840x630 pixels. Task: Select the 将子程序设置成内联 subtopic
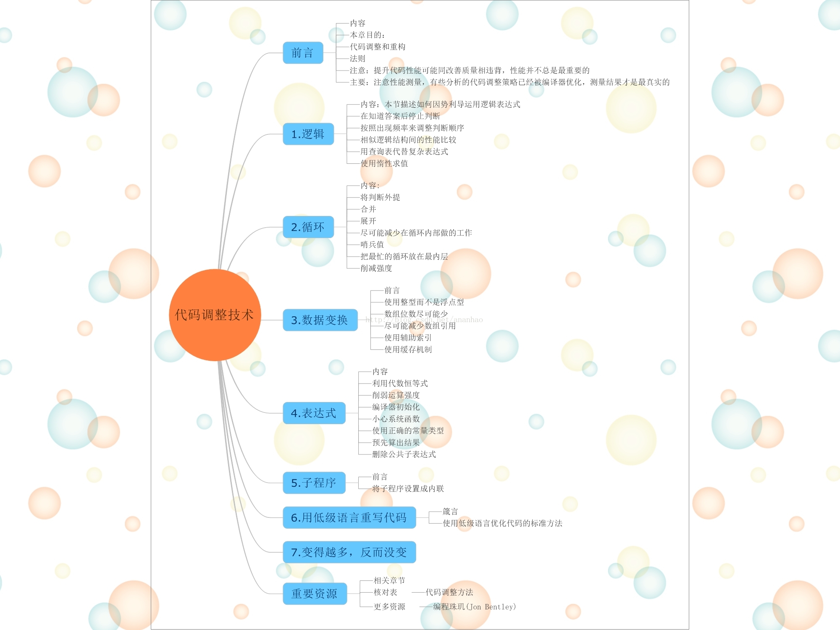coord(408,488)
